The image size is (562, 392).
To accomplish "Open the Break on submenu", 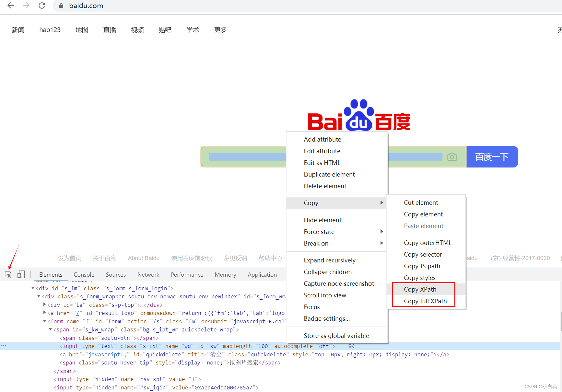I will (x=336, y=243).
